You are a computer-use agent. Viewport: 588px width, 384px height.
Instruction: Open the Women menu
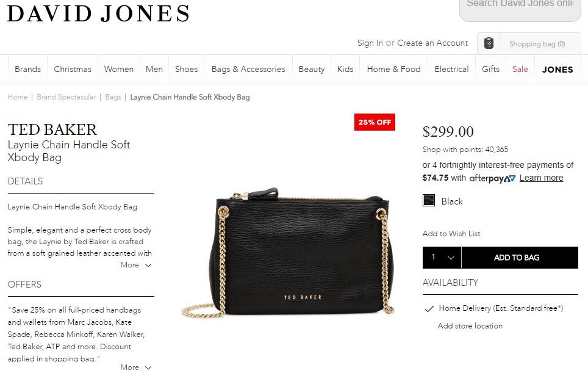coord(119,70)
